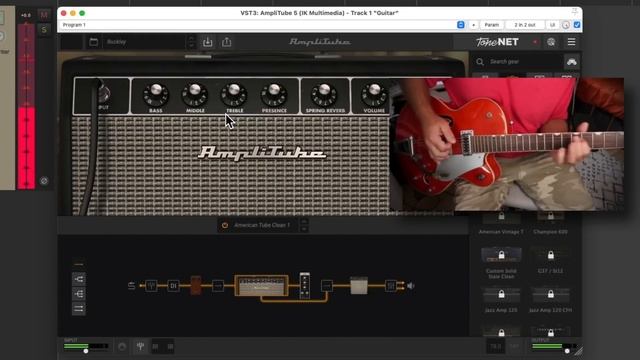The height and width of the screenshot is (360, 640).
Task: Toggle the plugin bypass checkbox in host bar
Action: click(x=577, y=25)
